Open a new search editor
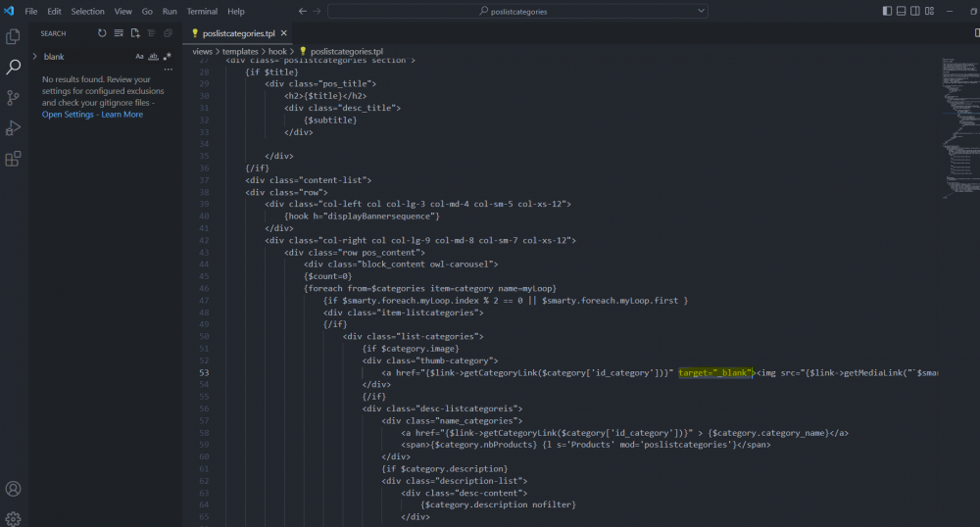The height and width of the screenshot is (527, 980). point(135,33)
